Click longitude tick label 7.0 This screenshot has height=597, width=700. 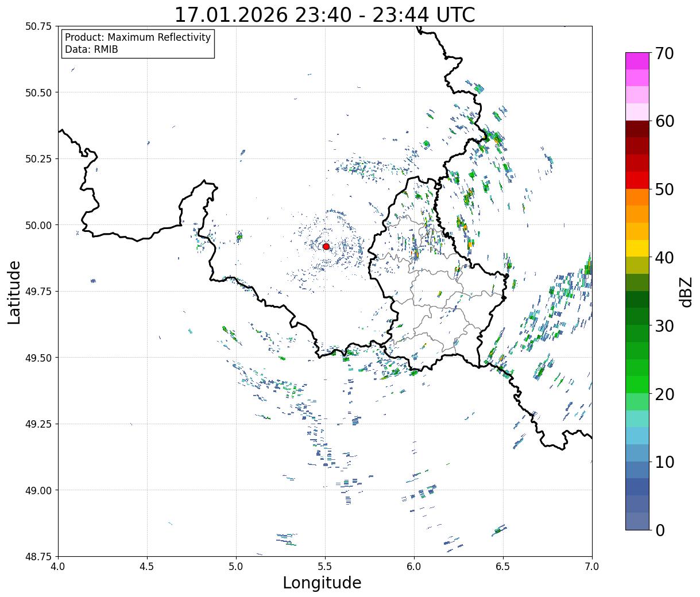pos(592,567)
